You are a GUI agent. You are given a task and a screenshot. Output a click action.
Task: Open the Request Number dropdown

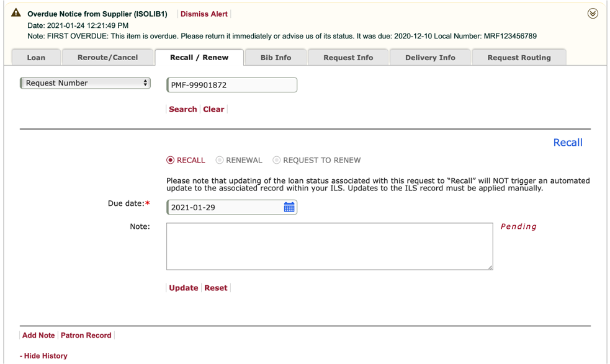(x=85, y=83)
